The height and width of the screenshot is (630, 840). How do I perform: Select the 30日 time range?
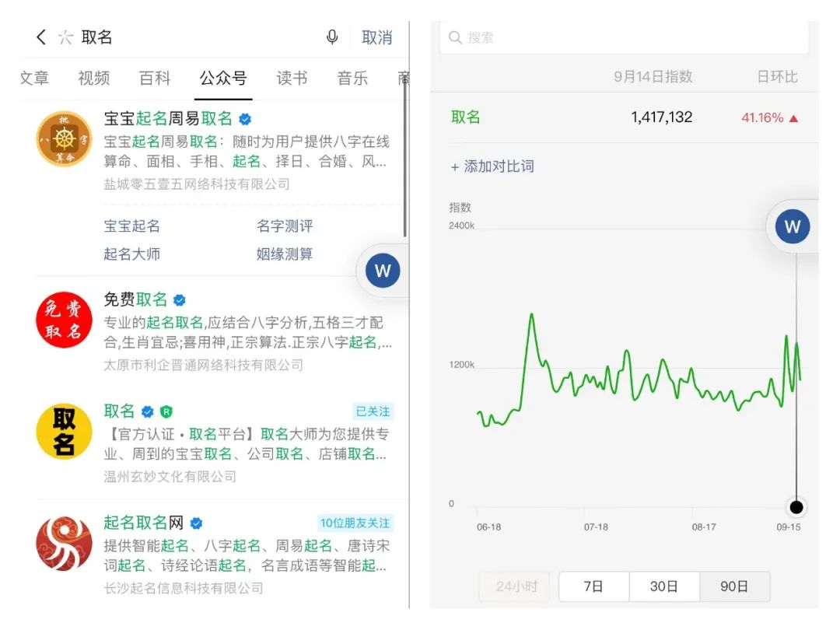664,586
